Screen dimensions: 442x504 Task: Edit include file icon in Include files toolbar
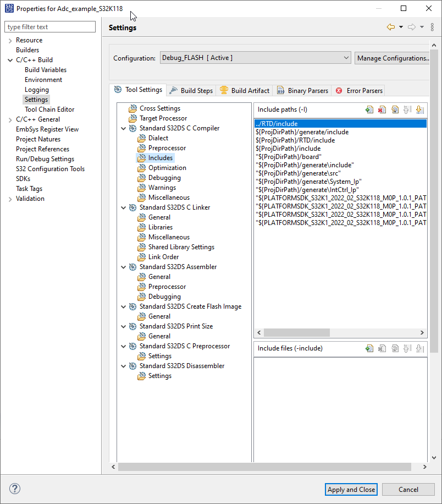coord(395,348)
